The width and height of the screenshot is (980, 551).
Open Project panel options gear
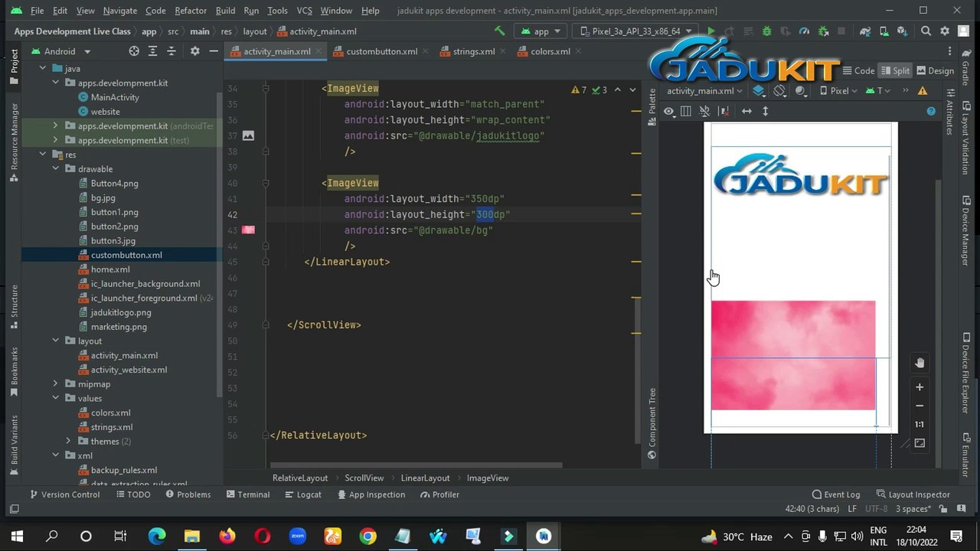point(194,51)
